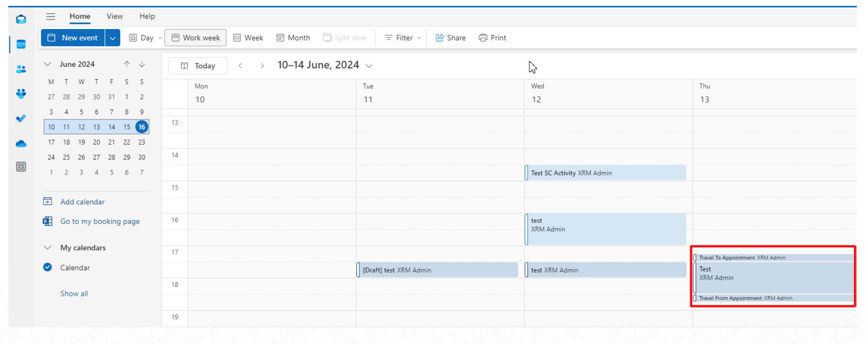Expand the New event dropdown arrow
868x344 pixels.
[112, 38]
